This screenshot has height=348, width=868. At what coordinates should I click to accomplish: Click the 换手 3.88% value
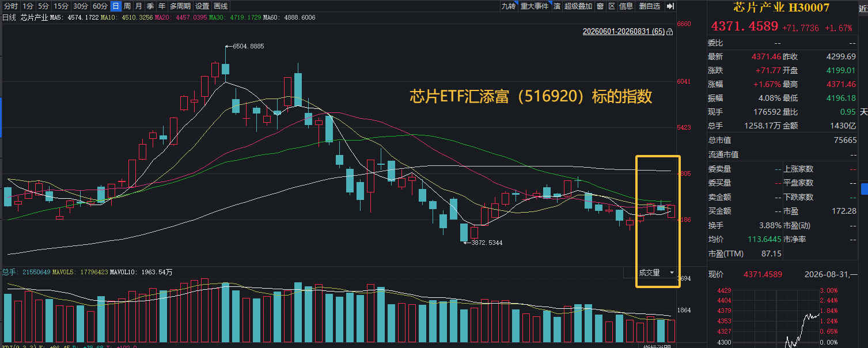[770, 225]
